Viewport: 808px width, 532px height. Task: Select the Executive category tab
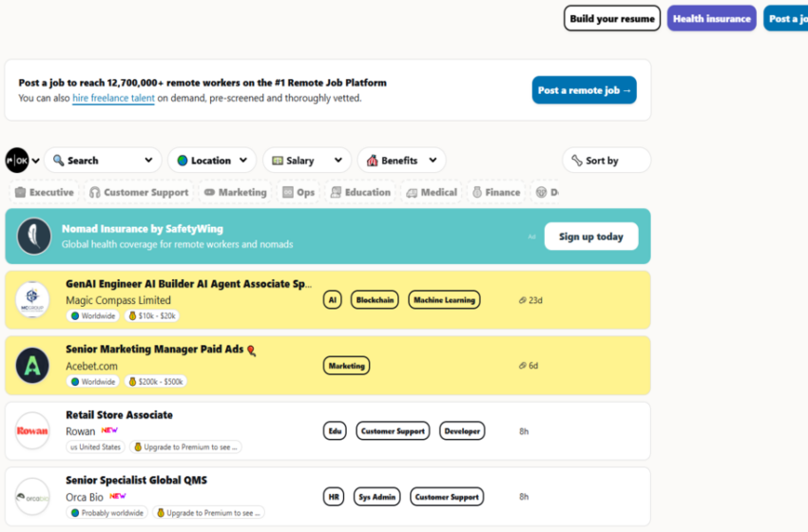point(45,192)
